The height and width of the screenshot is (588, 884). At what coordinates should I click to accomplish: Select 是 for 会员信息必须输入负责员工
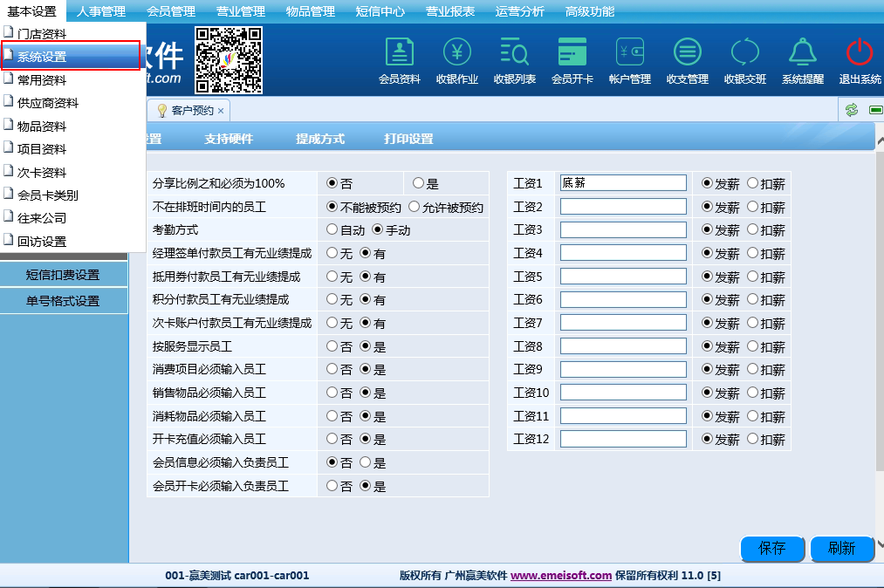(x=366, y=463)
